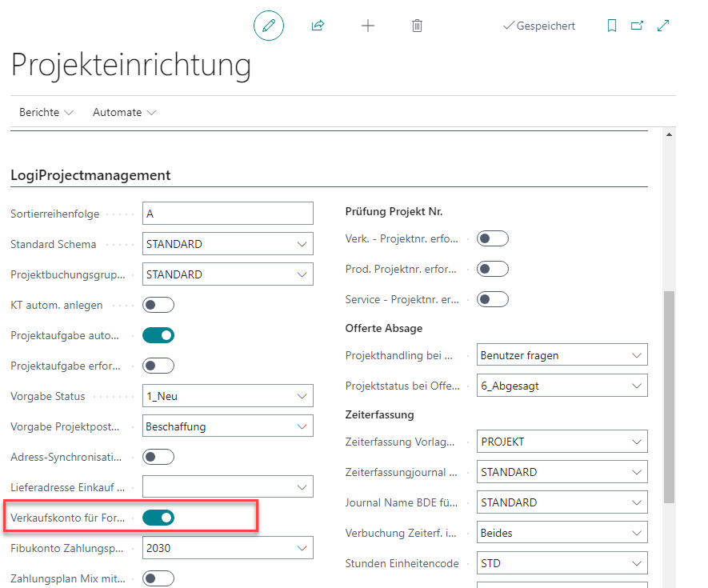The width and height of the screenshot is (708, 588).
Task: Toggle Verkaufskonto für For... switch
Action: 158,518
